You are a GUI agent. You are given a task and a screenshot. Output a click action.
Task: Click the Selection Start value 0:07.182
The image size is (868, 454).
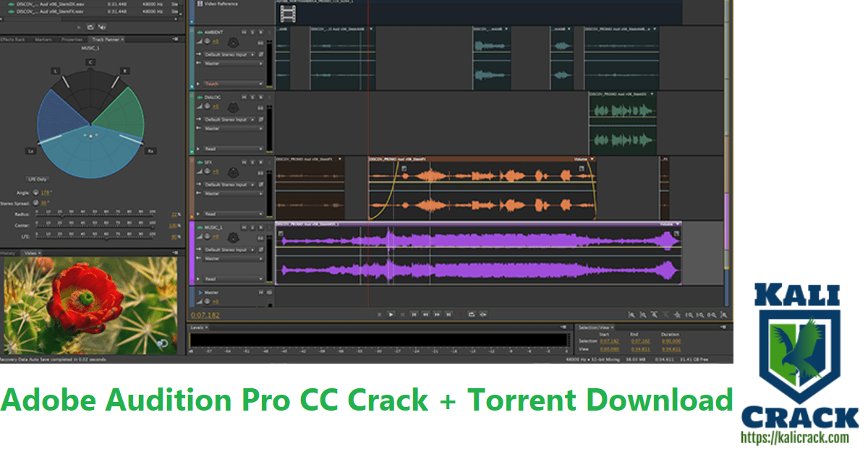point(609,341)
